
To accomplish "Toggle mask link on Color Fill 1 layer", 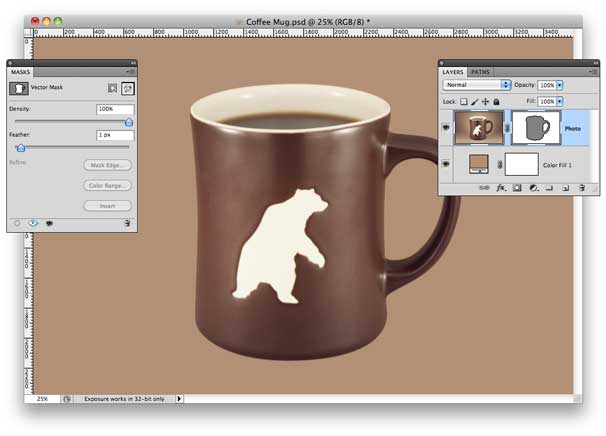I will [500, 165].
